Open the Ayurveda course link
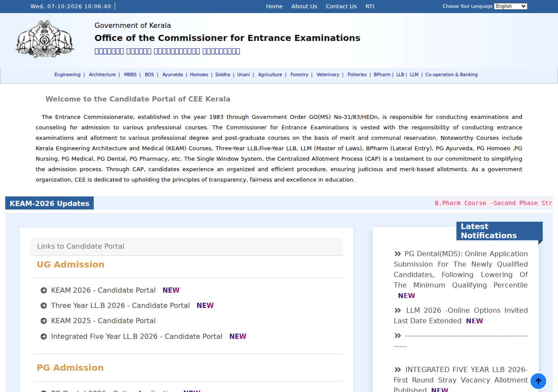Screen dimensions: 558x392 coord(173,75)
